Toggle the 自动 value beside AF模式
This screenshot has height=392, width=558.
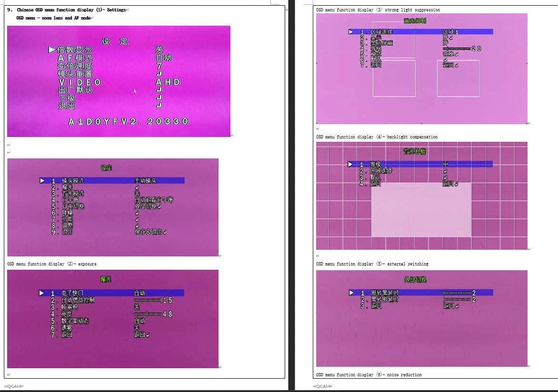pos(164,58)
